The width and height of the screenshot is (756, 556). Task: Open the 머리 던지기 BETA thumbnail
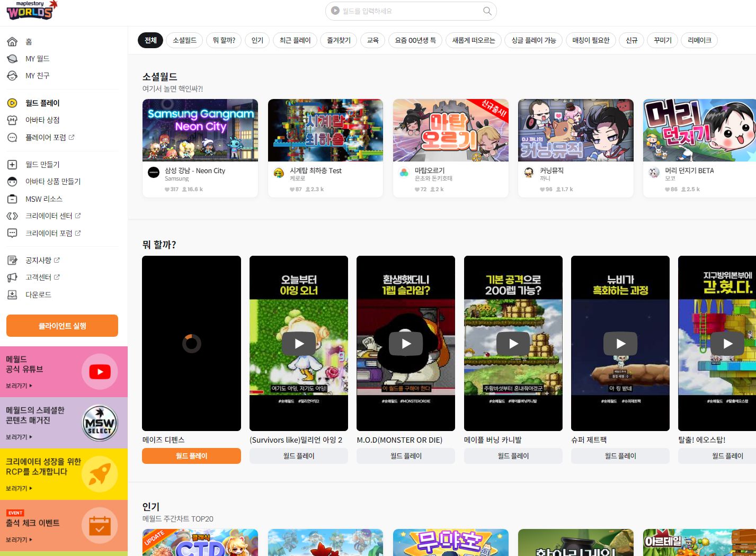[x=699, y=130]
